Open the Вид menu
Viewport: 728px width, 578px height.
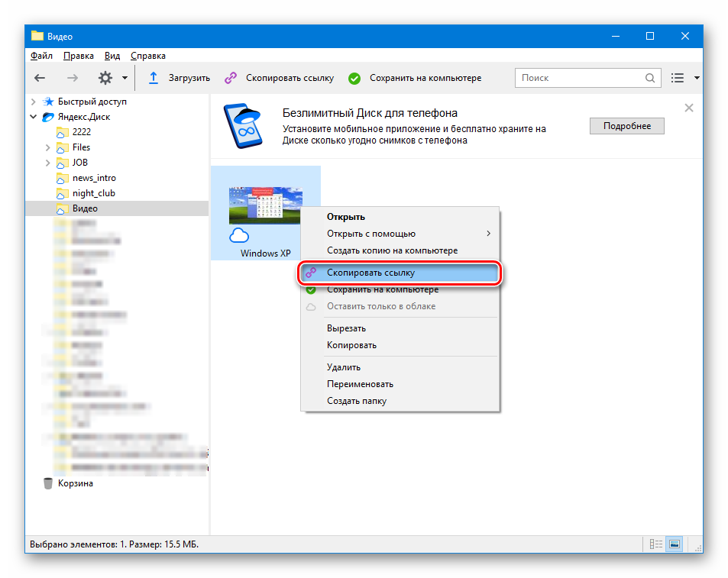pos(112,56)
